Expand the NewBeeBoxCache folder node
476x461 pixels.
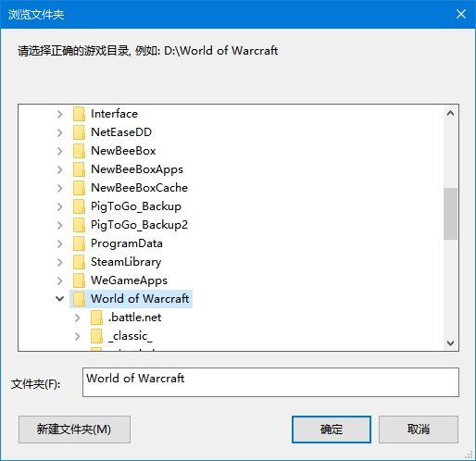(x=60, y=188)
